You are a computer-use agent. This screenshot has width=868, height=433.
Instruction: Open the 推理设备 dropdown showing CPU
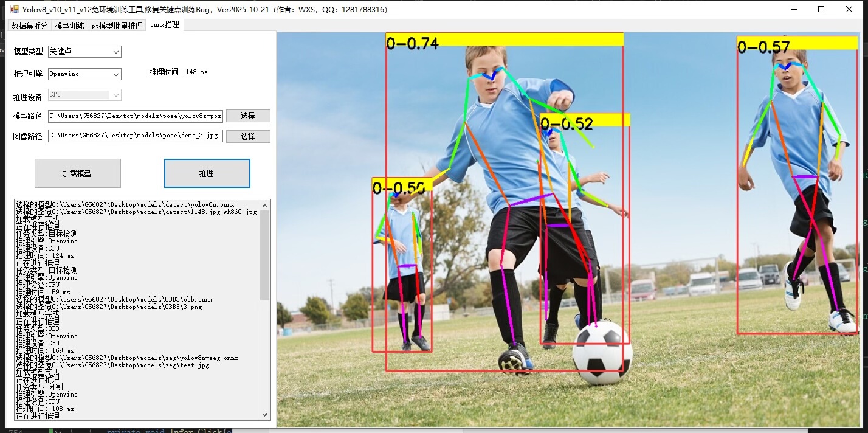tap(84, 95)
